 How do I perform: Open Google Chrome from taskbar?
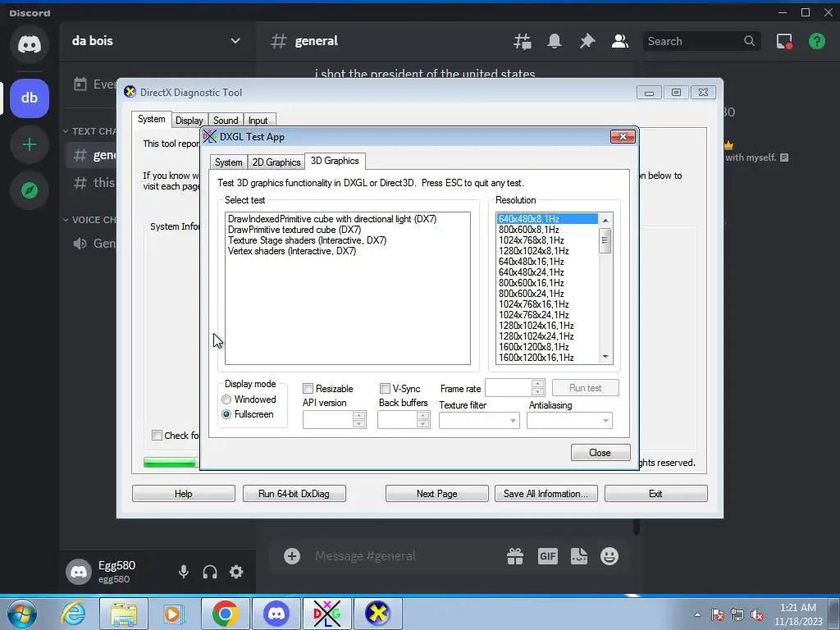pos(225,614)
